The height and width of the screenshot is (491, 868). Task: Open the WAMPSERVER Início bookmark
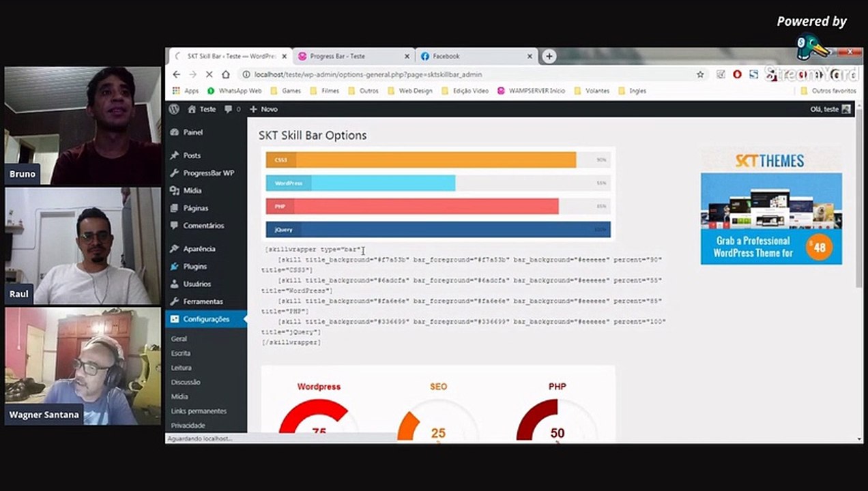[x=531, y=91]
